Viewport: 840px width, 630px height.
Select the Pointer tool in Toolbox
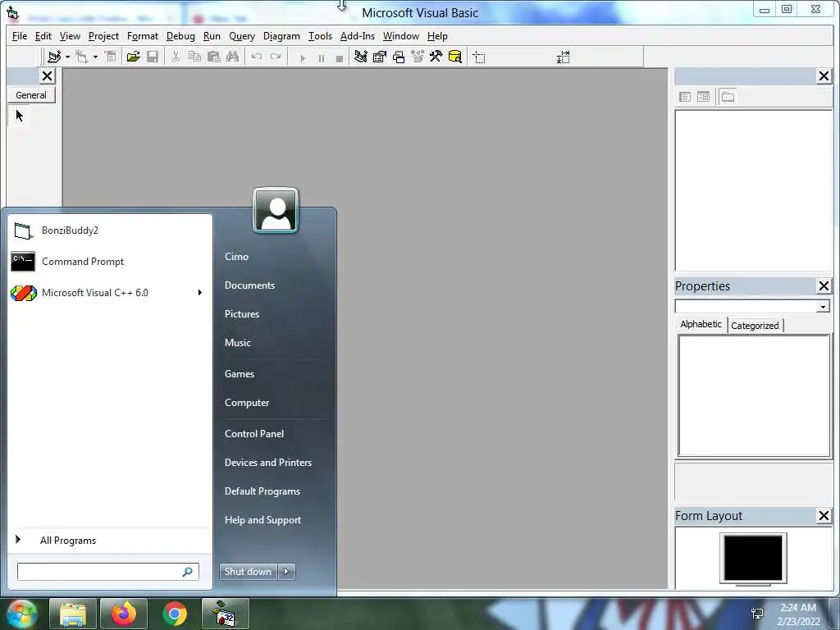20,115
